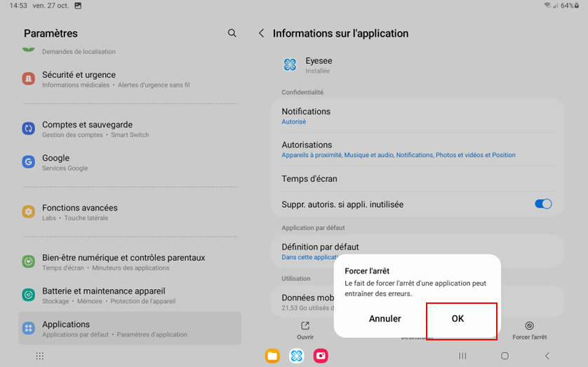
Task: Tap the Eyesee app icon in header
Action: [290, 65]
